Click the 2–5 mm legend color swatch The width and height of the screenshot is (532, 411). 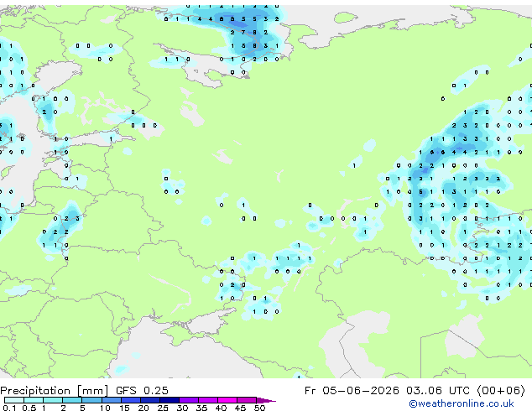(x=72, y=400)
